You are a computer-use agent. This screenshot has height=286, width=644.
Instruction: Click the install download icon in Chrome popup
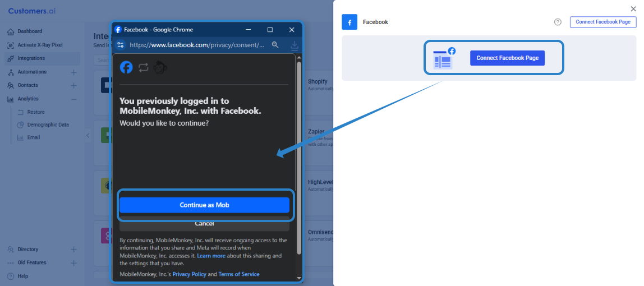294,45
